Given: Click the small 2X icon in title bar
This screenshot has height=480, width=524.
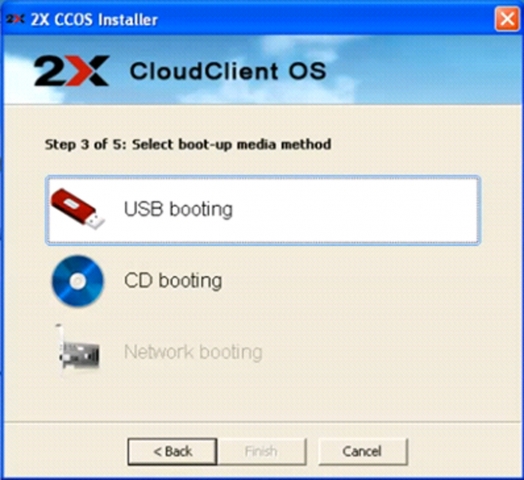Looking at the screenshot, I should click(x=15, y=19).
